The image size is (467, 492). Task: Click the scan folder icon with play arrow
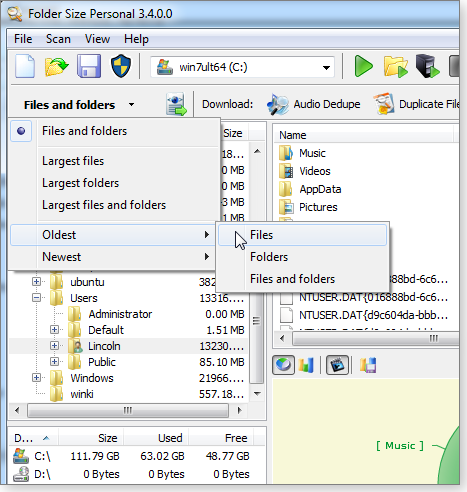[396, 66]
